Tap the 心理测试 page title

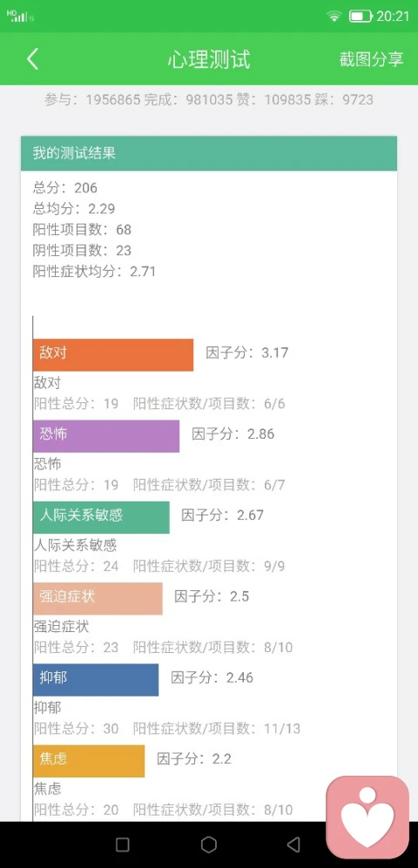[x=209, y=59]
